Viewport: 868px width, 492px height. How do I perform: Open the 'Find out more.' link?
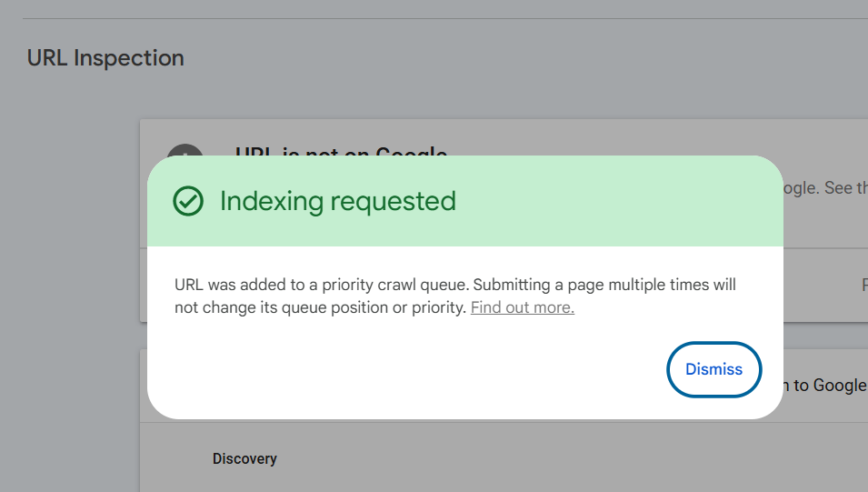click(522, 307)
